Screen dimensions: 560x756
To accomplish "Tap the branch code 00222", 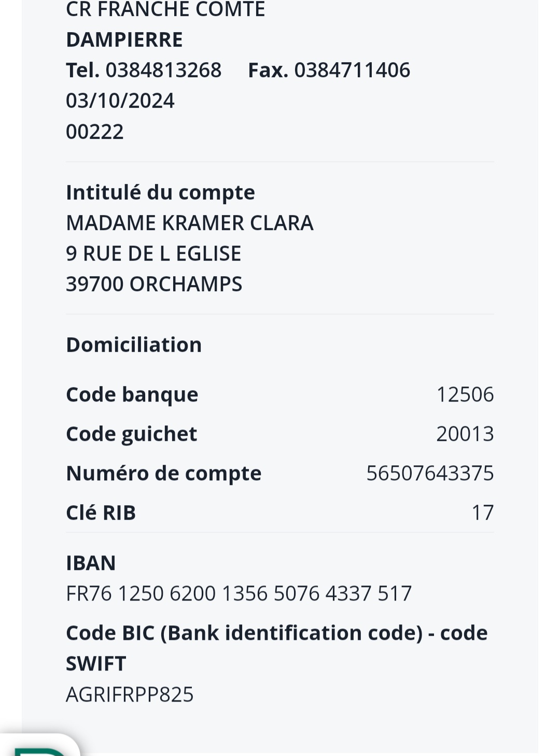I will point(95,132).
